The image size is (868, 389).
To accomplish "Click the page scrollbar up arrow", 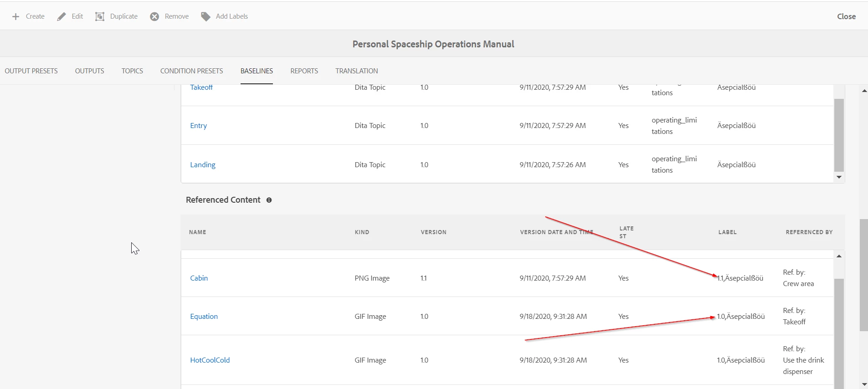I will coord(864,91).
